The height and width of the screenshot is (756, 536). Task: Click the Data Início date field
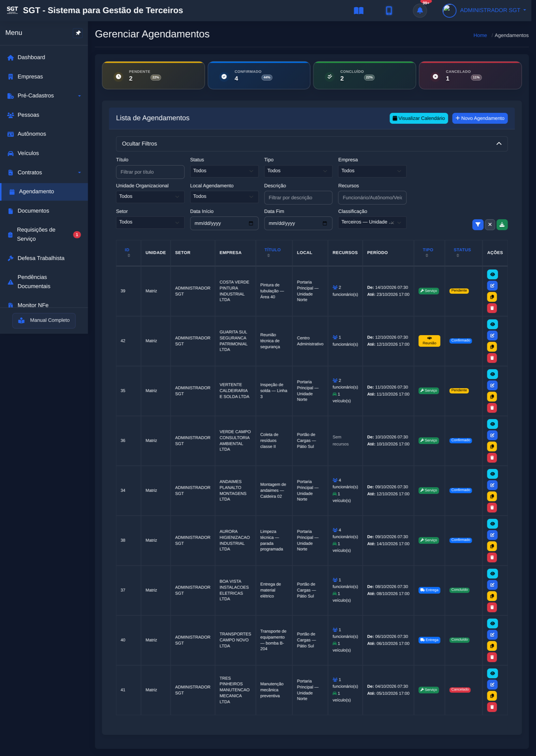[x=224, y=223]
